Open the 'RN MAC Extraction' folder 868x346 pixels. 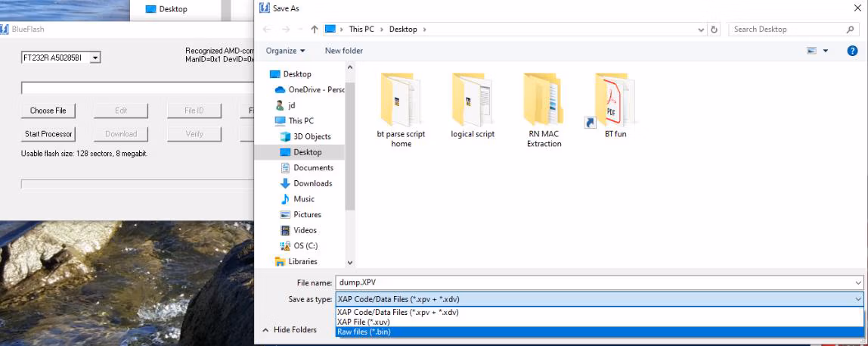tap(544, 101)
